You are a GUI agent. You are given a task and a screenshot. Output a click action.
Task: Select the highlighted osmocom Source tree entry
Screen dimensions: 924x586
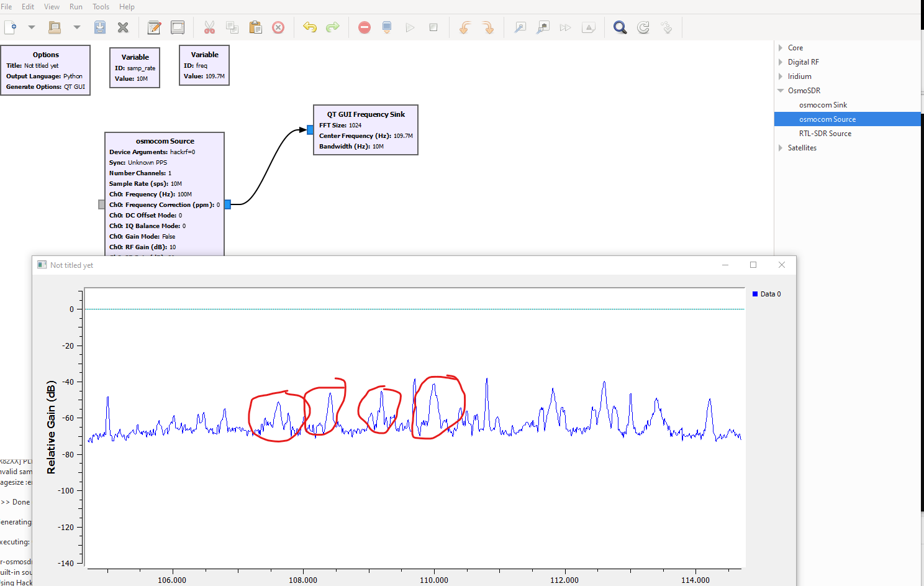pyautogui.click(x=848, y=119)
